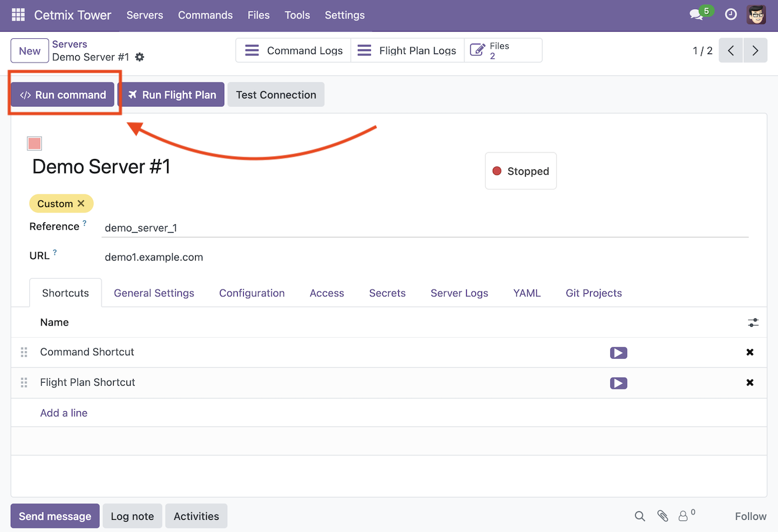Run the Flight Plan Shortcut play button
This screenshot has width=778, height=532.
pos(618,383)
